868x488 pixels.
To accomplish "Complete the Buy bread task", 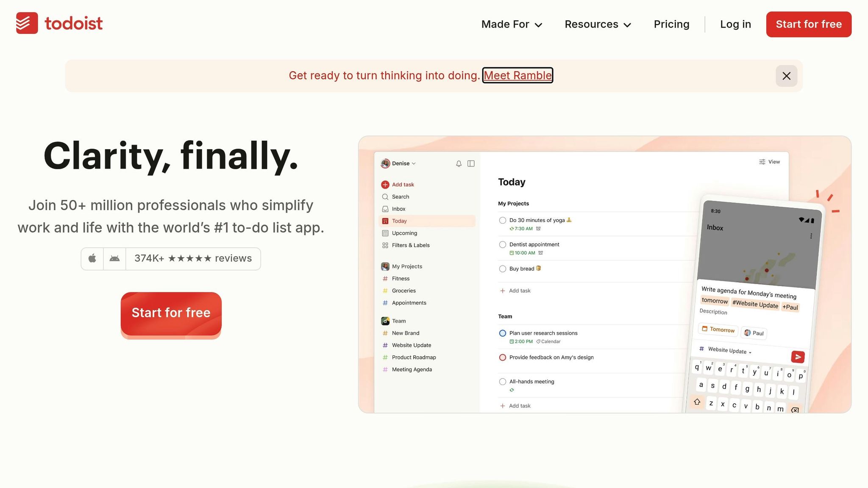I will [502, 269].
